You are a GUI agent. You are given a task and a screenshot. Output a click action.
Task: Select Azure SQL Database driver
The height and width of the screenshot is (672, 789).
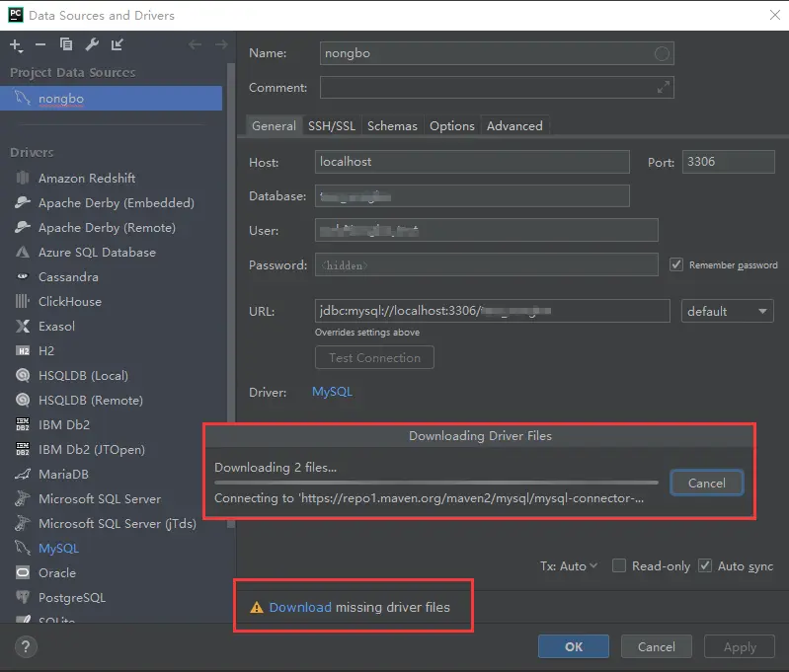coord(112,252)
